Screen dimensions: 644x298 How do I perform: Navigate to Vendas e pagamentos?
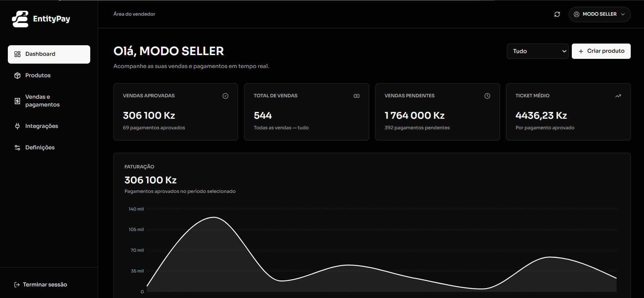click(49, 101)
